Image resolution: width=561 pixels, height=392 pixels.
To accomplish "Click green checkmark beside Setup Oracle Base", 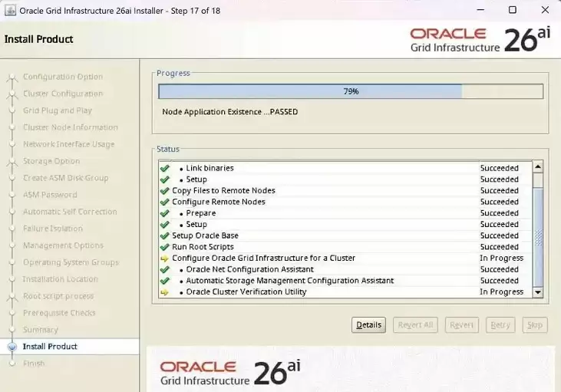I will pos(164,236).
